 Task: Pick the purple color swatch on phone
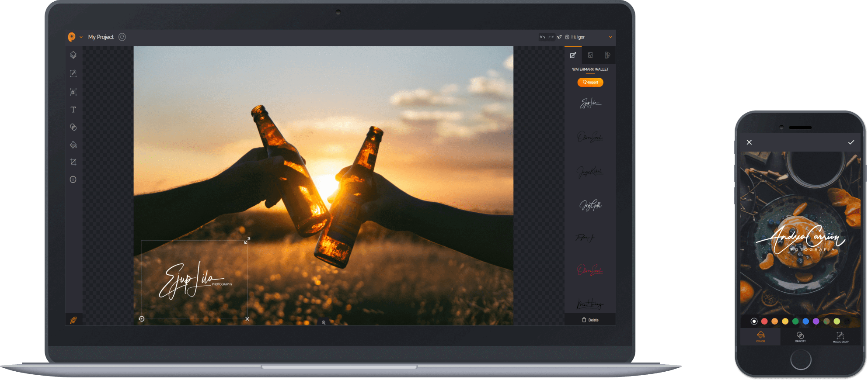pos(816,321)
